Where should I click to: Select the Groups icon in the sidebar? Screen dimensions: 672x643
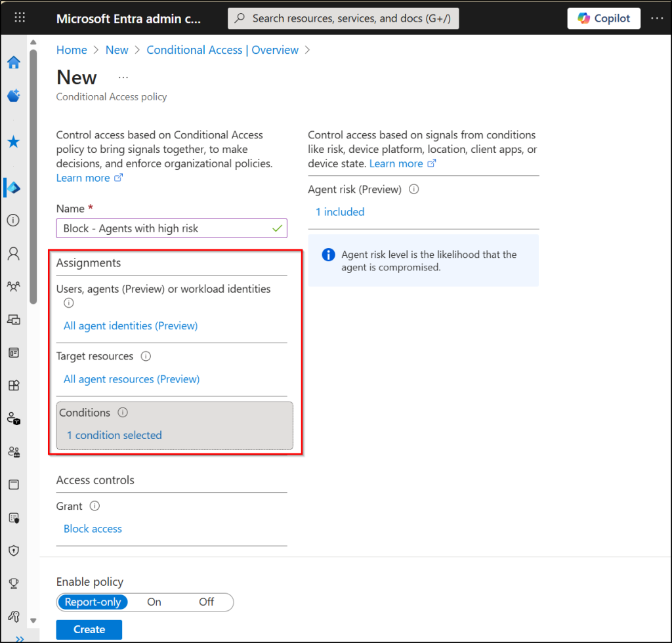[14, 287]
